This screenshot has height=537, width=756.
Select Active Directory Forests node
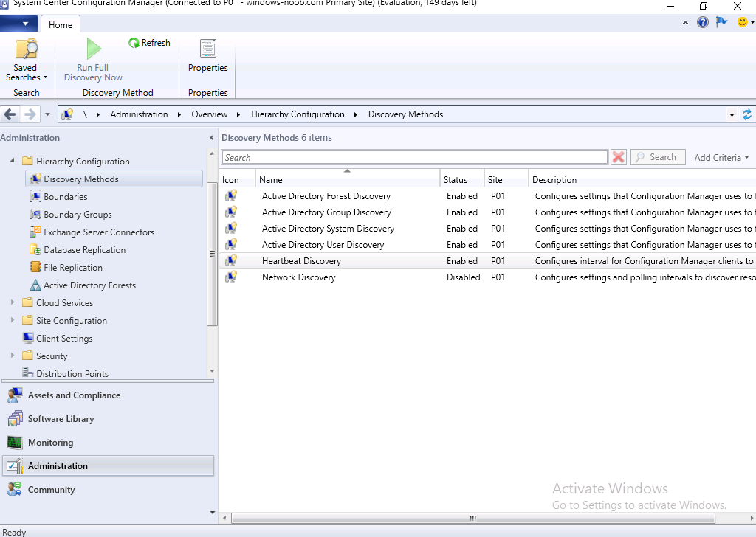pos(83,285)
